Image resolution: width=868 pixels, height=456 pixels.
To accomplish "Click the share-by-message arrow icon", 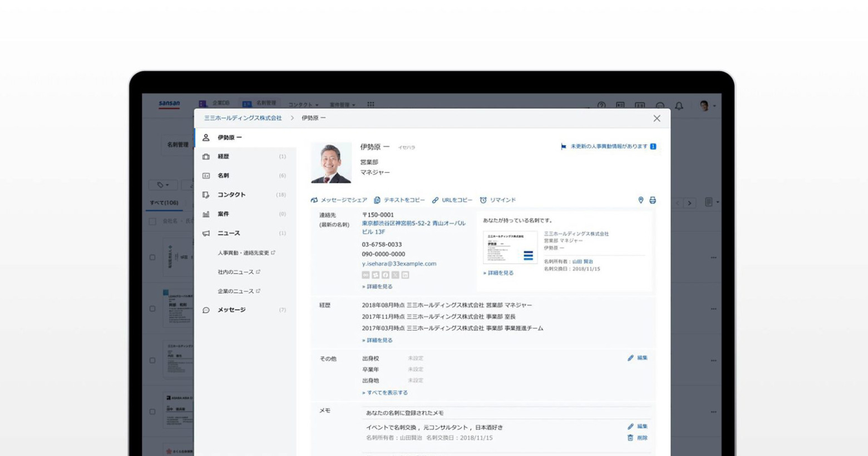I will click(314, 200).
